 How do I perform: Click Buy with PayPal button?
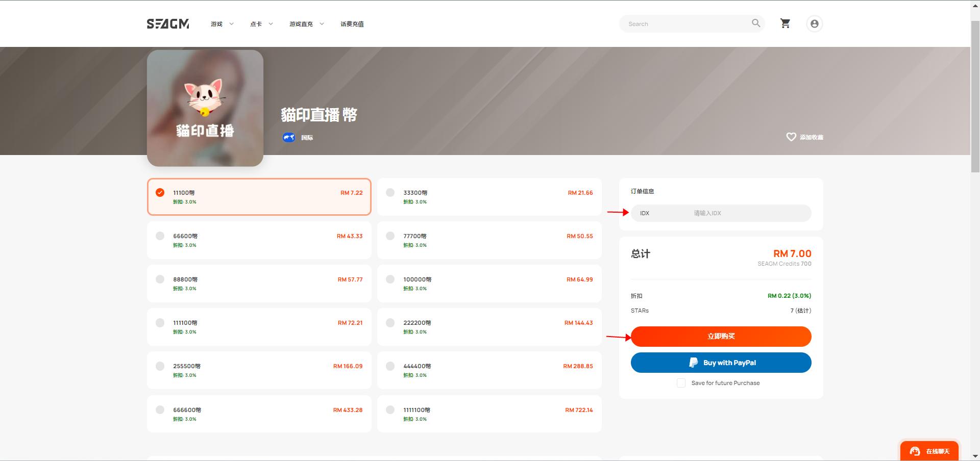pos(721,363)
